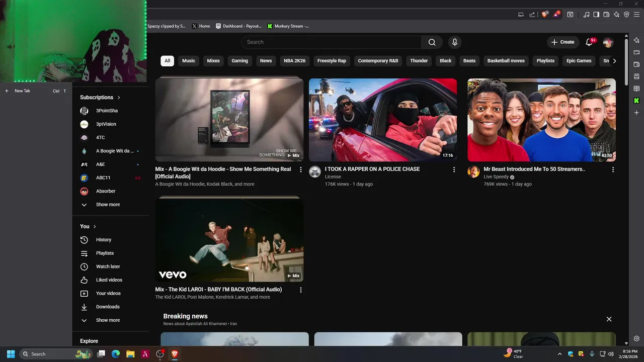Screen dimensions: 644x362
Task: Click the share page icon in address bar
Action: [x=532, y=15]
